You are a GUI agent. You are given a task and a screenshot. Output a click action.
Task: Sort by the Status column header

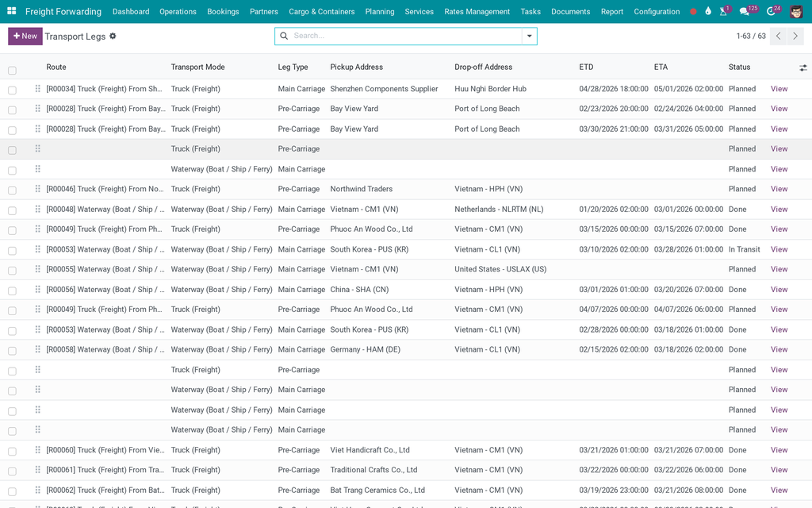tap(739, 67)
